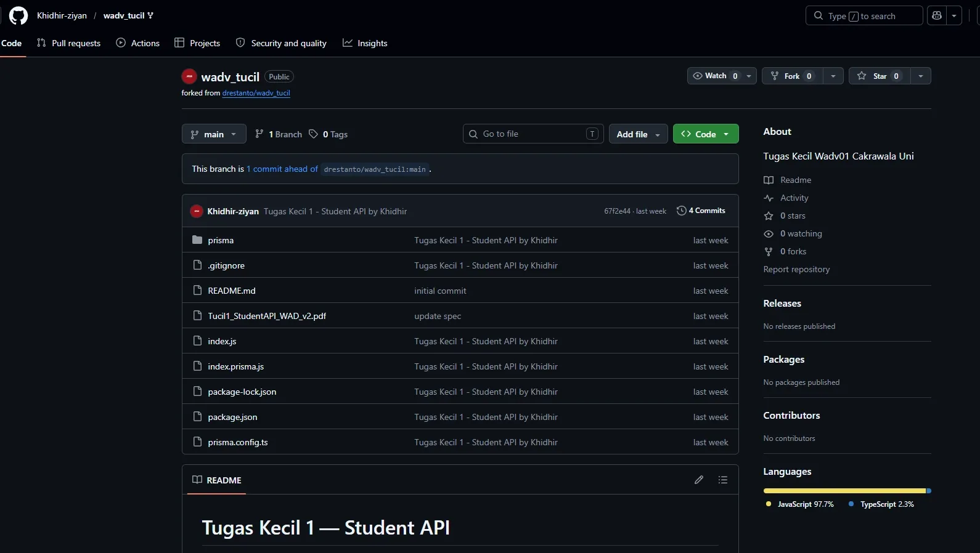View 1 Branch list
Screen dimensions: 980x553
(x=279, y=134)
